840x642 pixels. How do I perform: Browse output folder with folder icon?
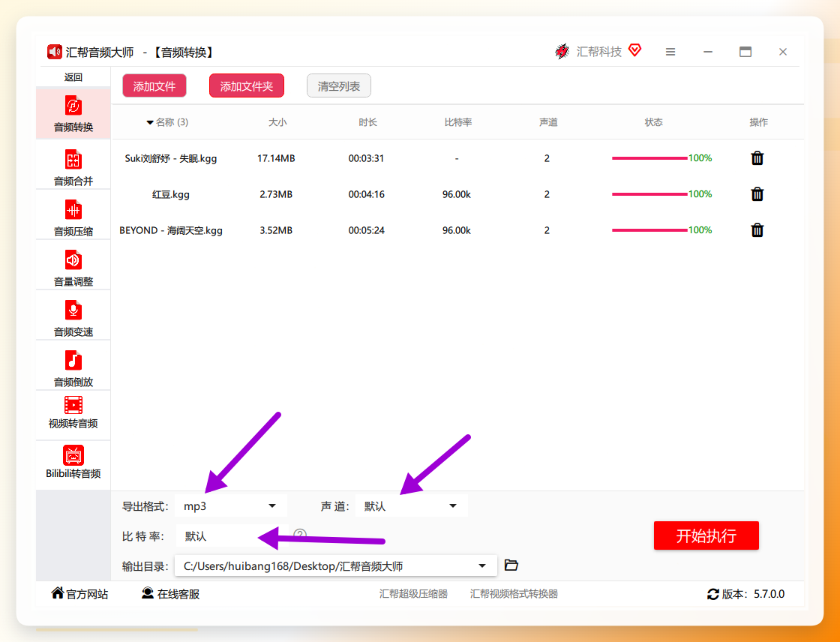(511, 565)
